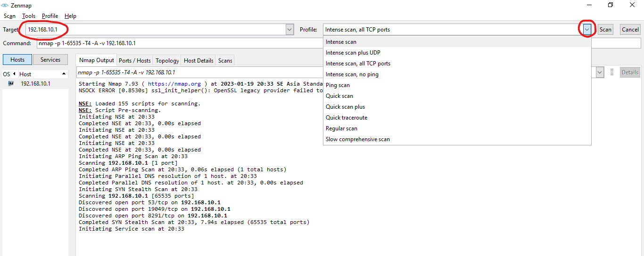Restore the window using the title bar button

pyautogui.click(x=611, y=5)
